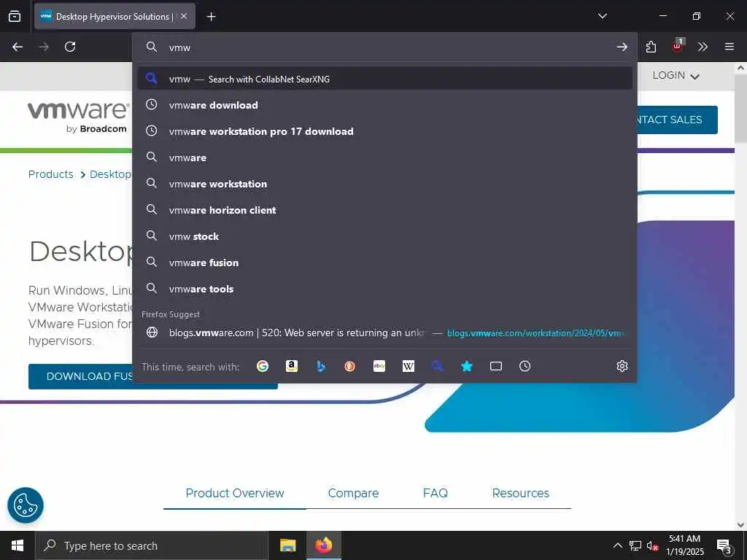
Task: Choose 'vmware download' history suggestion
Action: click(385, 105)
